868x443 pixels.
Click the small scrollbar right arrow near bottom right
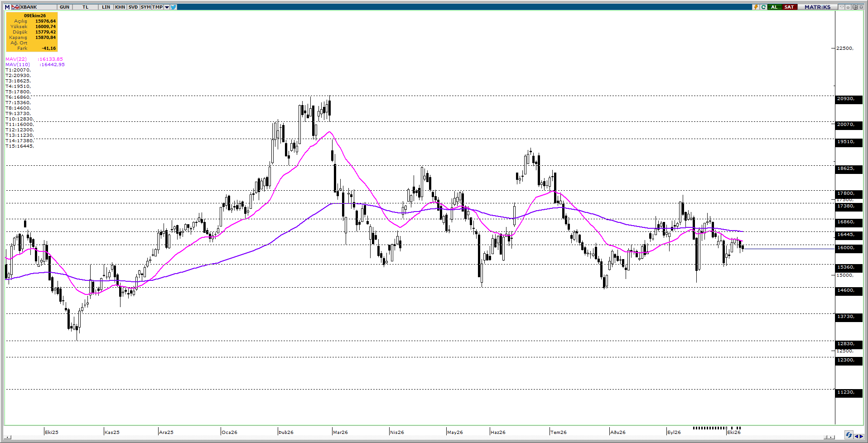[831, 437]
